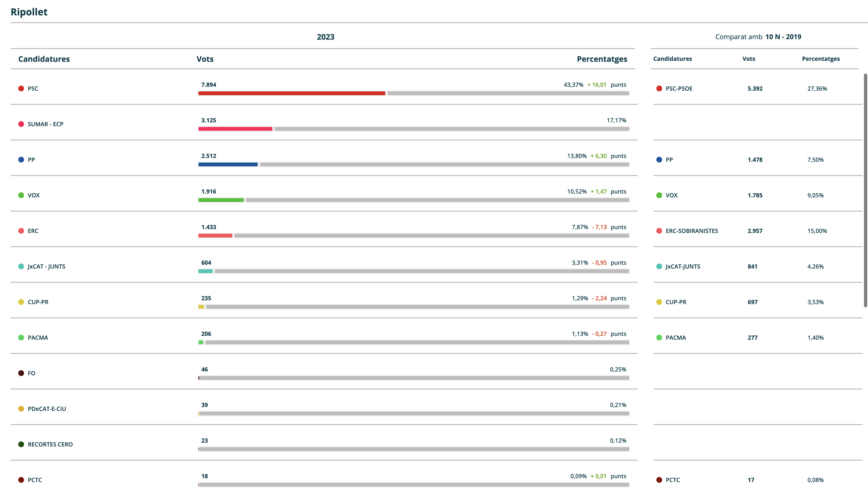Click the Percentatges header in the comparison table

[820, 59]
